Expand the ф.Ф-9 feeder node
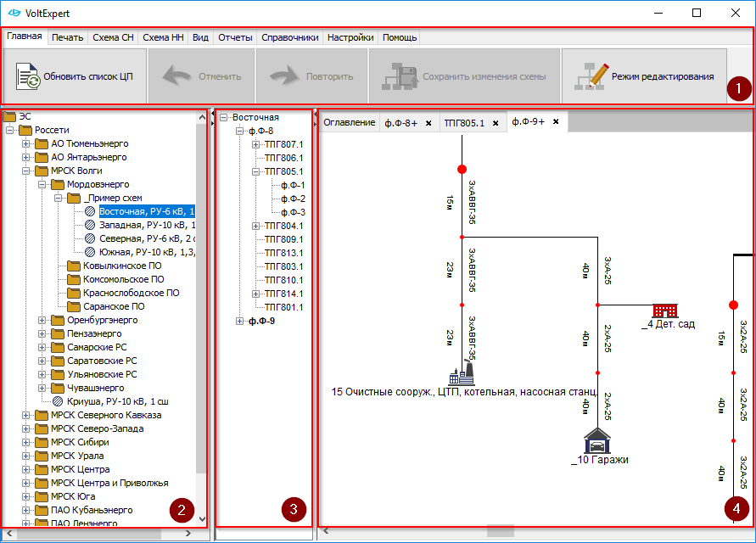The image size is (756, 543). (x=239, y=322)
